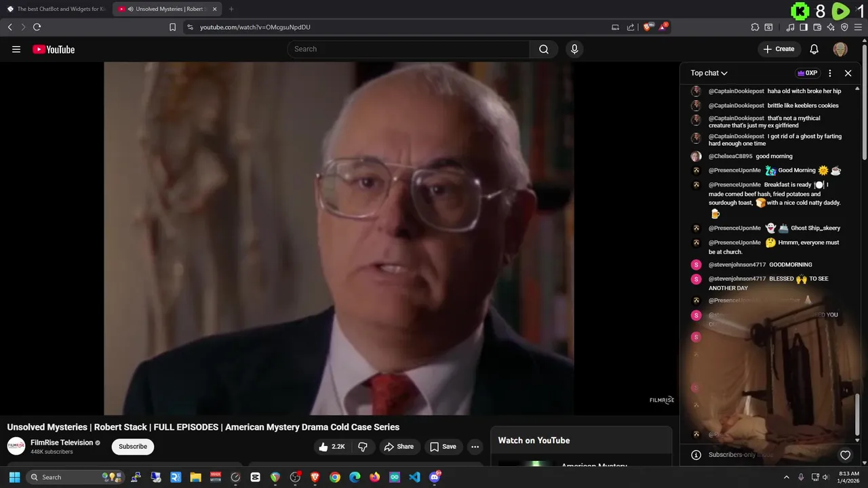Dislike the video with thumbs down
This screenshot has height=488, width=868.
363,447
